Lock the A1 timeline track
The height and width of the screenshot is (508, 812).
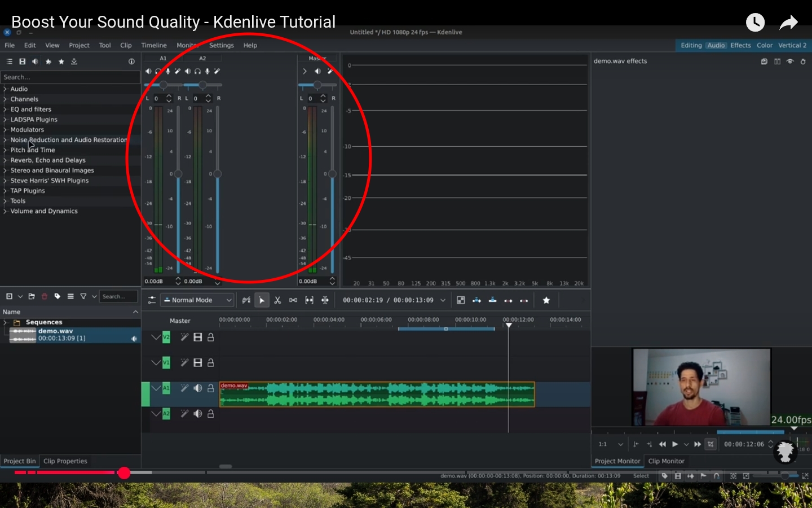211,388
